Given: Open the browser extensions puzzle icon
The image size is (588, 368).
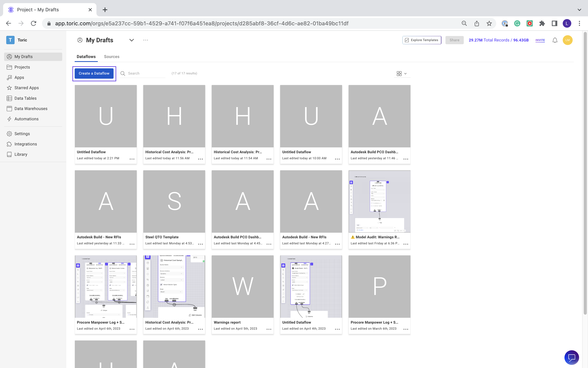Looking at the screenshot, I should pos(542,23).
